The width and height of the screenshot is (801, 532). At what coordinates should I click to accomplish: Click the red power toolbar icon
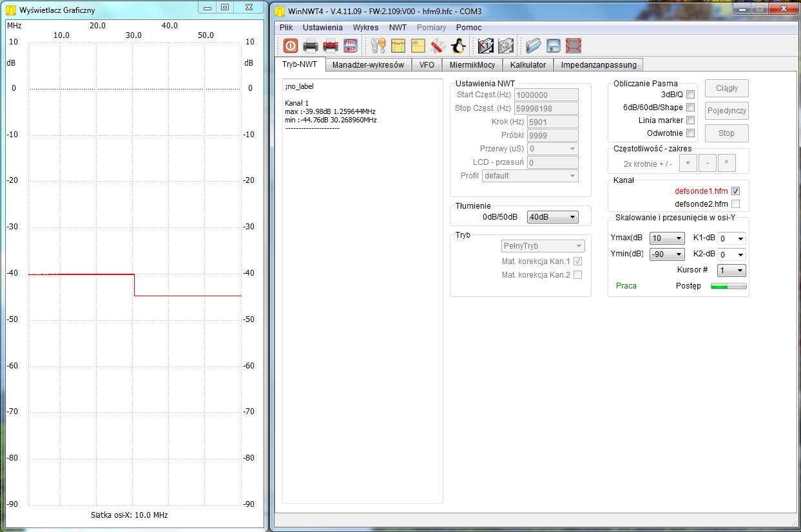(x=290, y=46)
